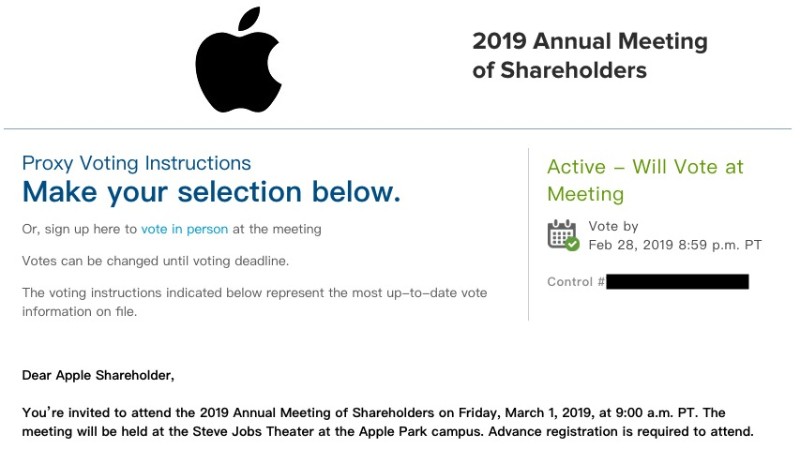Click 'information on file.' text line
This screenshot has width=800, height=449.
(79, 311)
